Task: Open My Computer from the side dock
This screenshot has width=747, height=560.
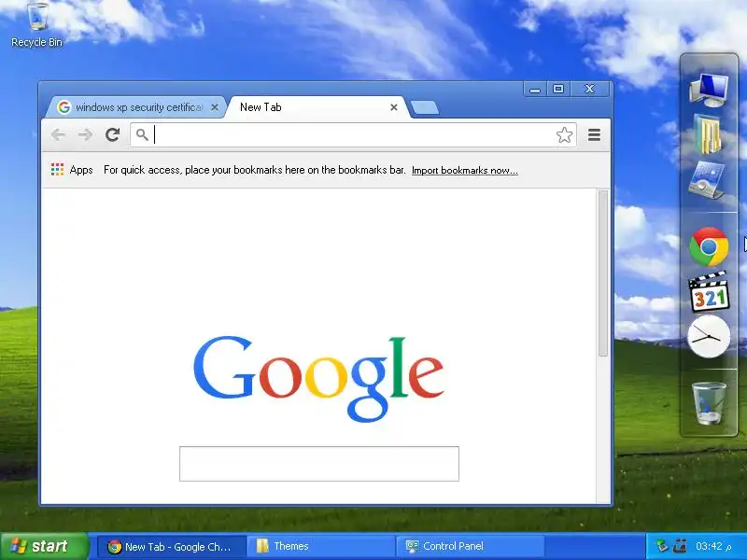Action: [710, 91]
